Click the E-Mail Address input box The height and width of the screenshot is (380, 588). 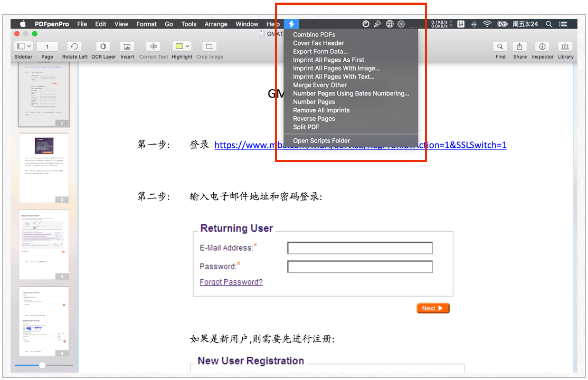[360, 248]
